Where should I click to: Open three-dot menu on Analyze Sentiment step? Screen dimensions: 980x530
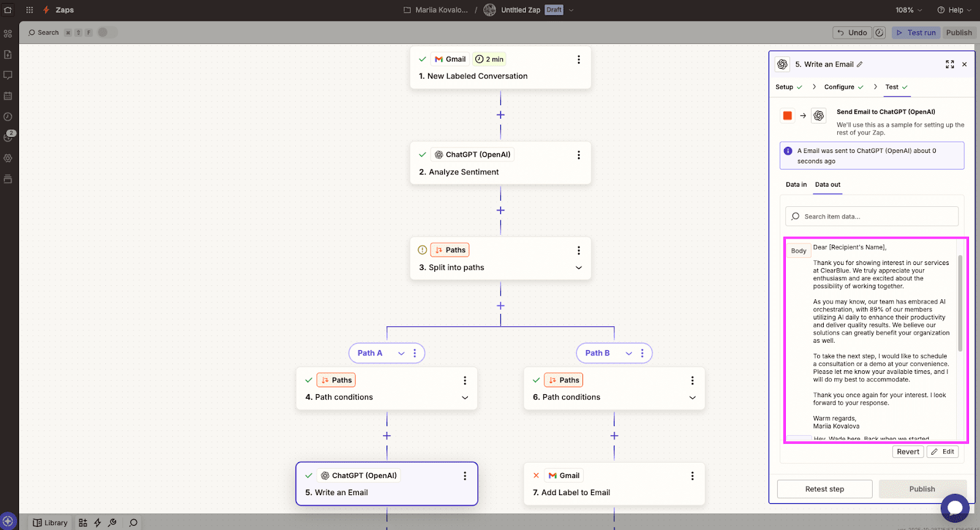[x=578, y=155]
